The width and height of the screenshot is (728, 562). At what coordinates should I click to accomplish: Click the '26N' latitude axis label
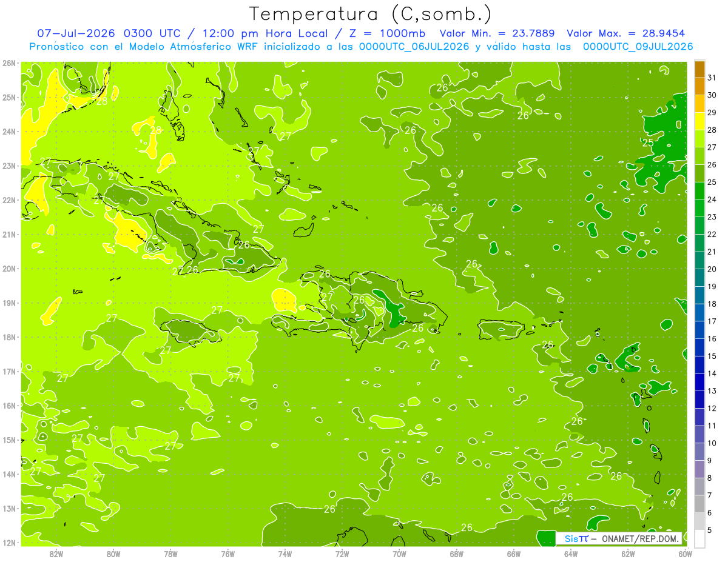click(8, 63)
